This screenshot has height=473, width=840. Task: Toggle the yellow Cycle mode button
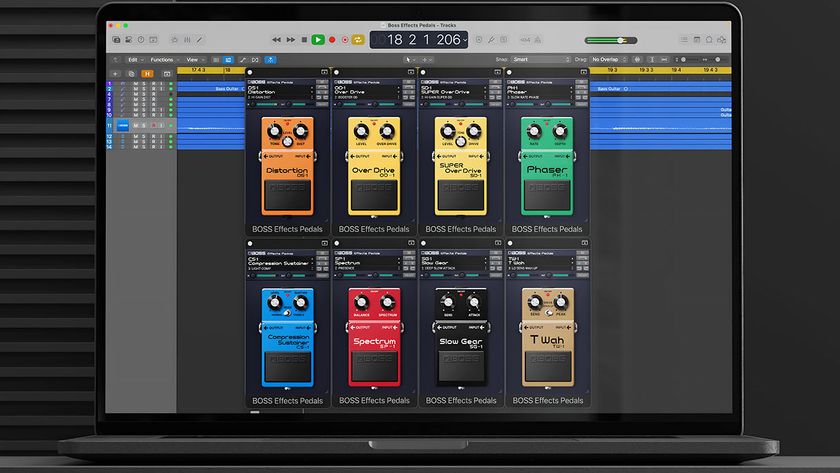(357, 40)
